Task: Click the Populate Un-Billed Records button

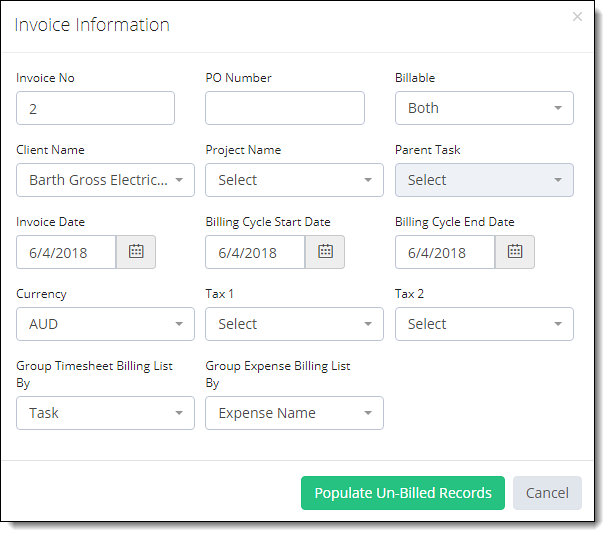Action: click(403, 493)
